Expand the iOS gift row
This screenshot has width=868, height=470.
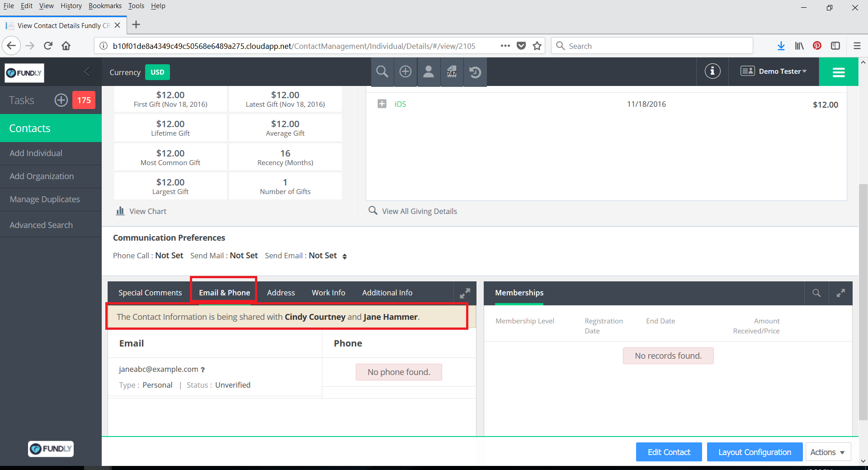click(x=382, y=104)
